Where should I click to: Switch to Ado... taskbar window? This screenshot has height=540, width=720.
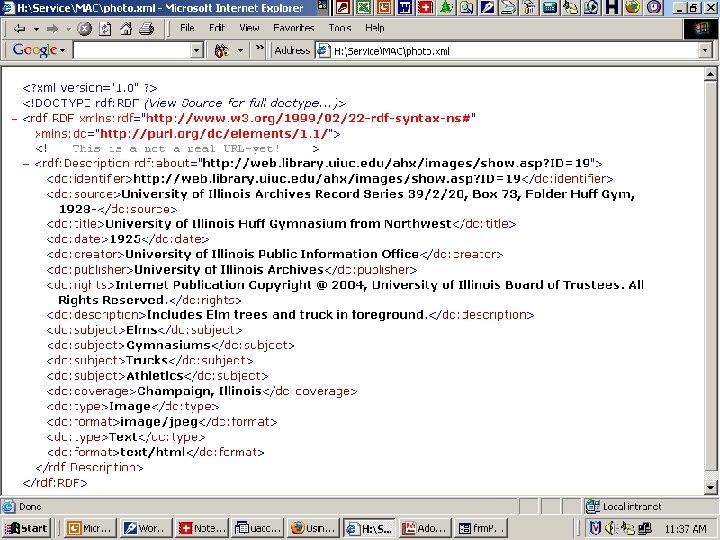coord(426,529)
